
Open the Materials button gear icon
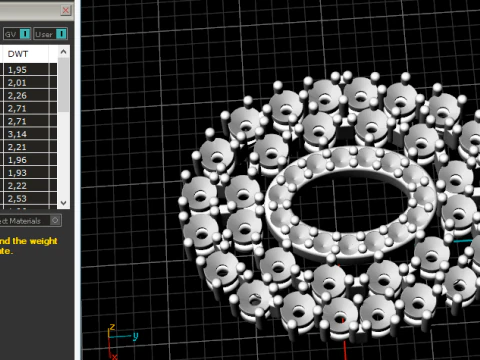[x=55, y=220]
